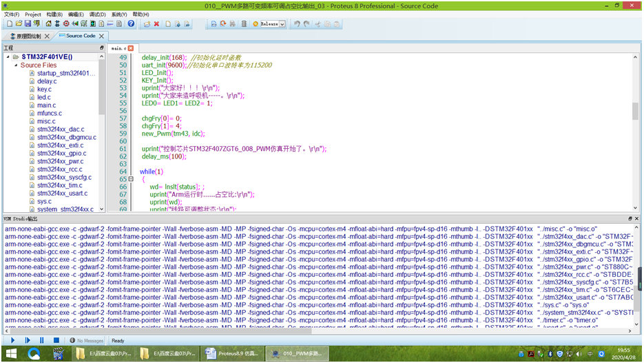
Task: Select stm32f4xx_gpio.c file entry
Action: tap(61, 153)
